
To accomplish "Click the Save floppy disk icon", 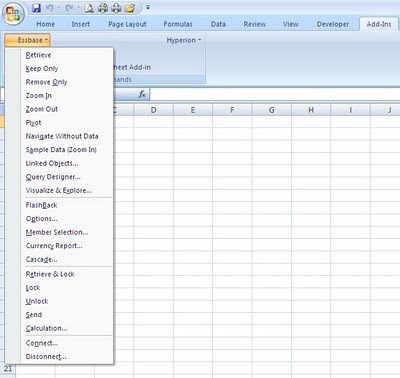I will click(36, 8).
